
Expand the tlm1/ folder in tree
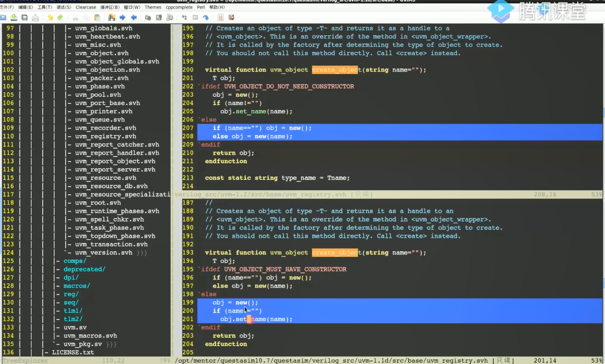tap(73, 311)
